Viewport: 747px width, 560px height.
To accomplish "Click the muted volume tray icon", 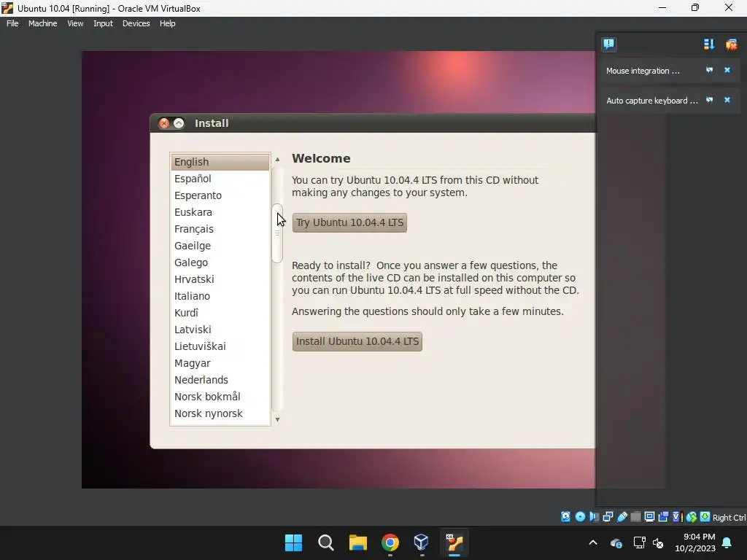I will (x=659, y=542).
